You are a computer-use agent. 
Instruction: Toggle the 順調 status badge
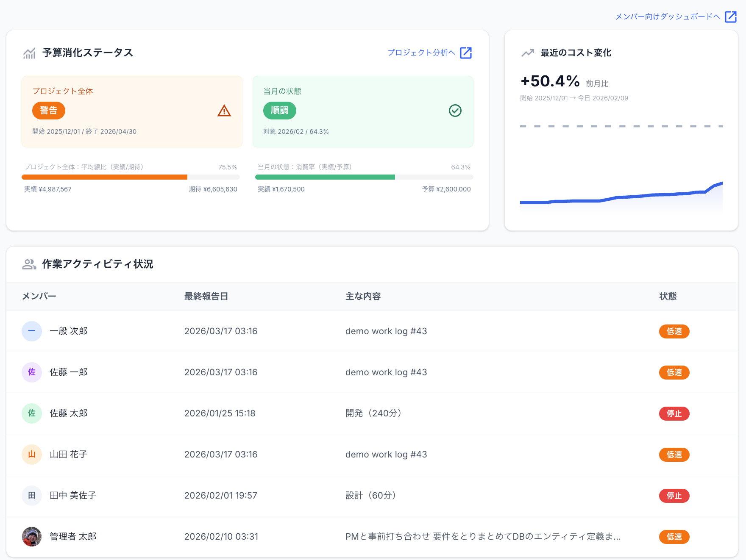click(279, 111)
